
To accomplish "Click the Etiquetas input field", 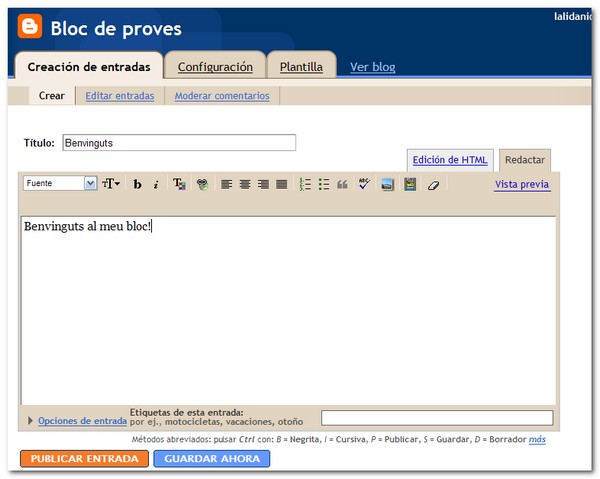I will (x=436, y=418).
